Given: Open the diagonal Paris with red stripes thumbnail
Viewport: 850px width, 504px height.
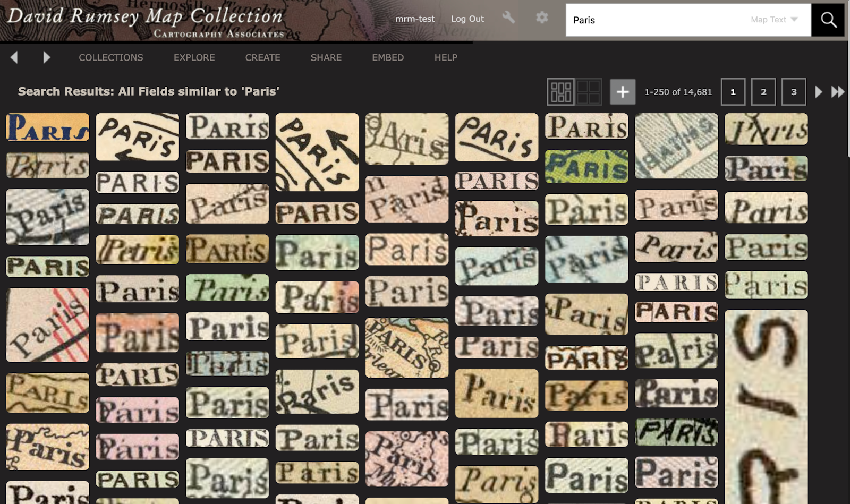Looking at the screenshot, I should pos(48,325).
